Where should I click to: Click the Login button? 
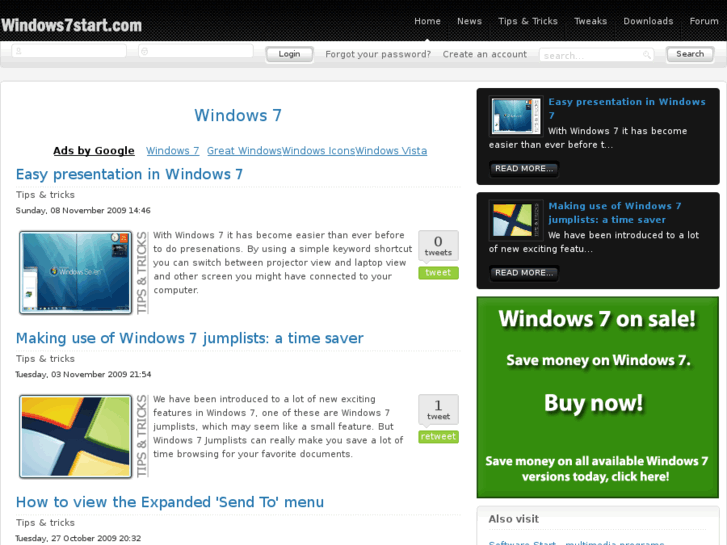coord(289,54)
